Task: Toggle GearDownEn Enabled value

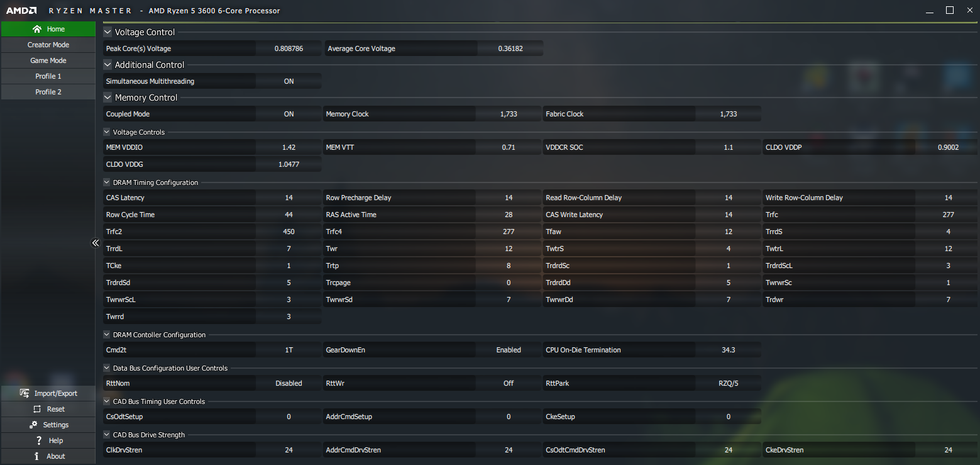Action: coord(509,350)
